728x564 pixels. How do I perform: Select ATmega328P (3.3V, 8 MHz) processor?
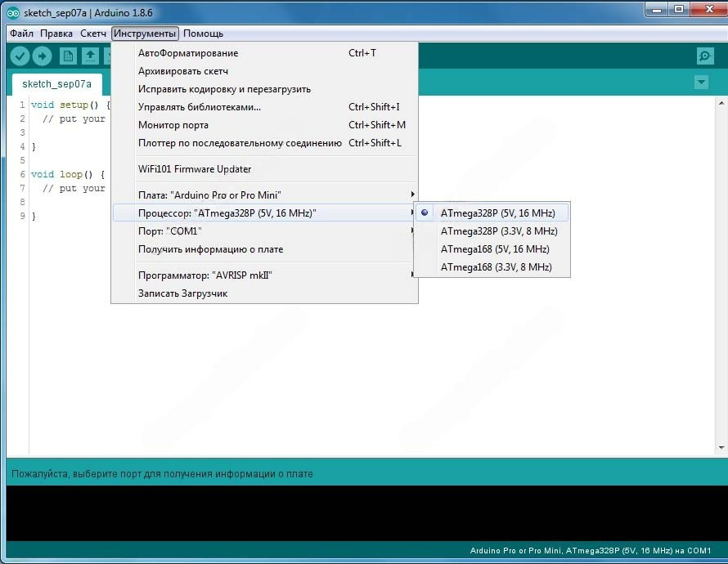point(498,231)
